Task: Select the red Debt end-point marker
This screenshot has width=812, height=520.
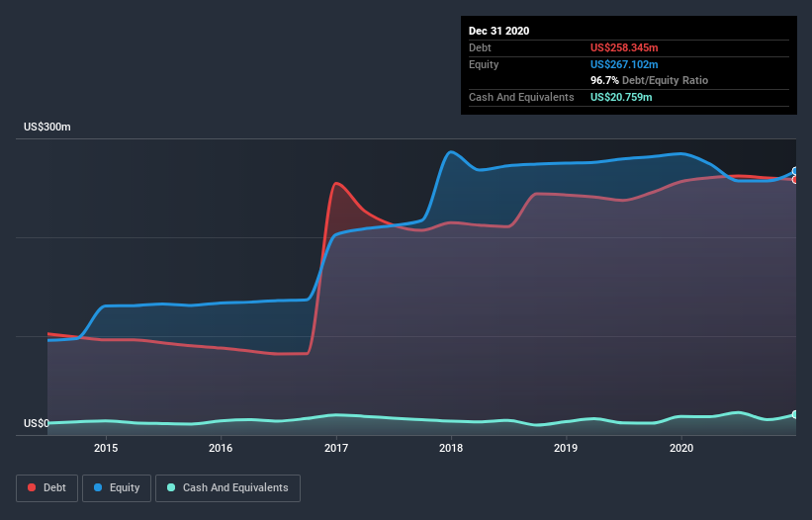Action: pos(794,180)
